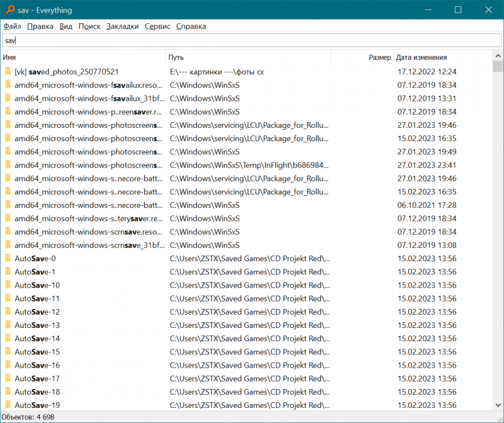Click folder icon of AutoSave-14
The width and height of the screenshot is (504, 423).
(x=8, y=338)
